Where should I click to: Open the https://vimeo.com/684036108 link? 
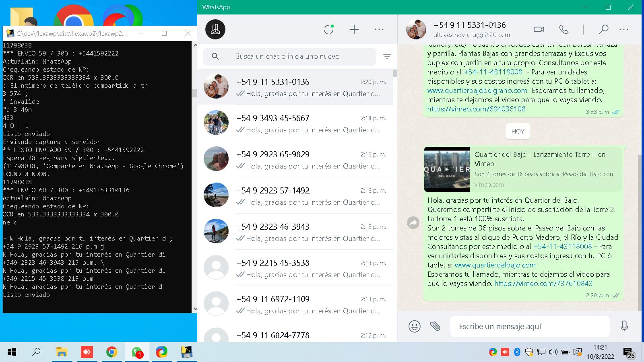coord(476,109)
